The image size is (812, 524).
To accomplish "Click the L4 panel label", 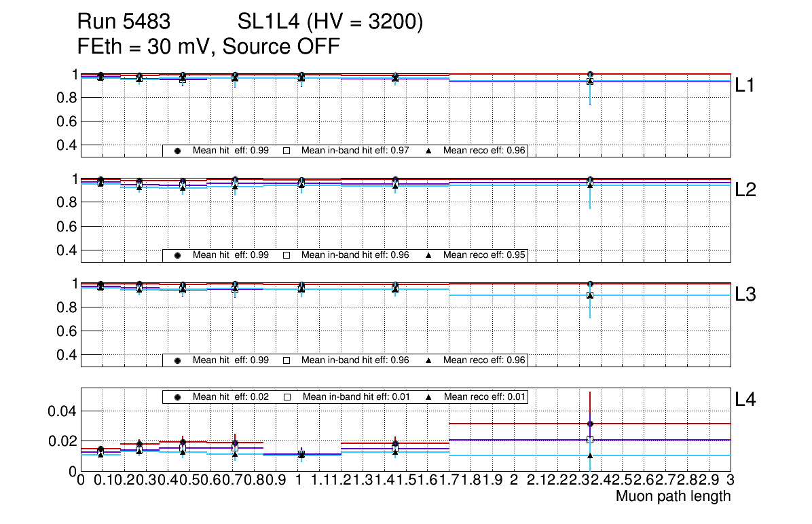I will 745,400.
